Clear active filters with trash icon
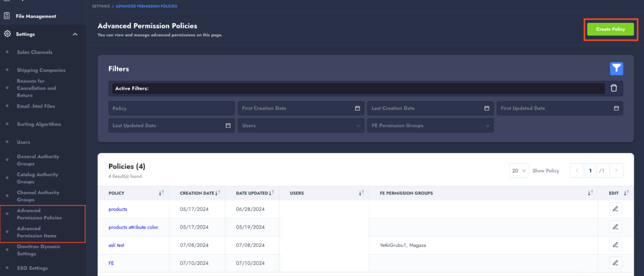Screen dimensions: 644x276 614,88
